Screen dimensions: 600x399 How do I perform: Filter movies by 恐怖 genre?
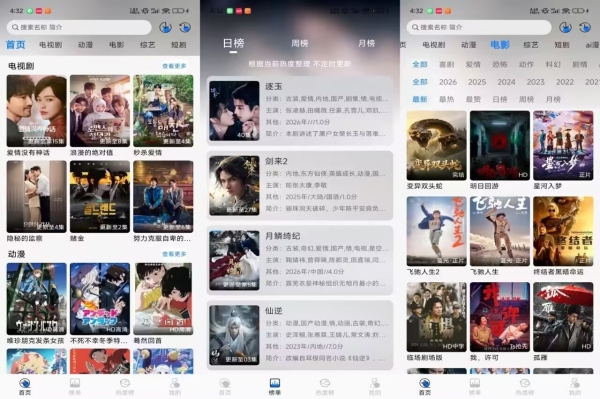[500, 64]
